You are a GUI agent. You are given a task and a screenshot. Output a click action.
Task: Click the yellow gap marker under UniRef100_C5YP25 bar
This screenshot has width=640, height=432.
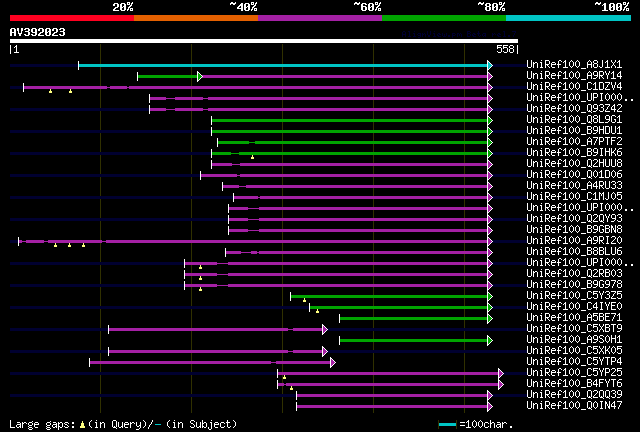pos(284,377)
